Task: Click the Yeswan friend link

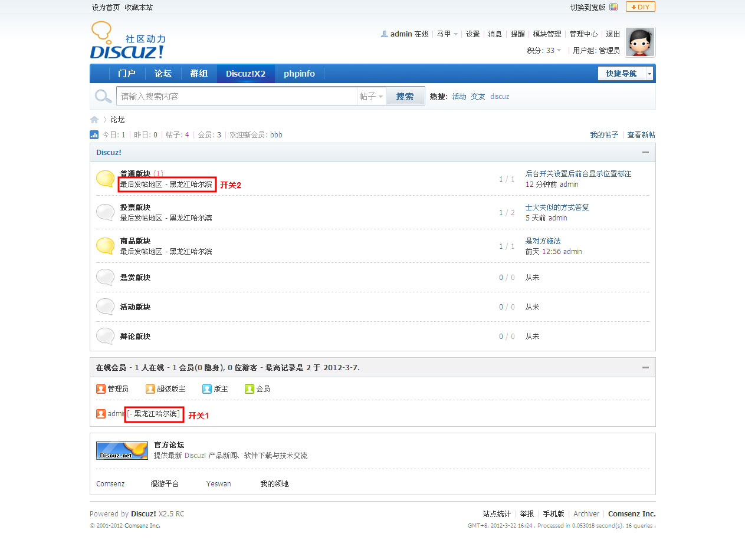Action: (x=219, y=484)
